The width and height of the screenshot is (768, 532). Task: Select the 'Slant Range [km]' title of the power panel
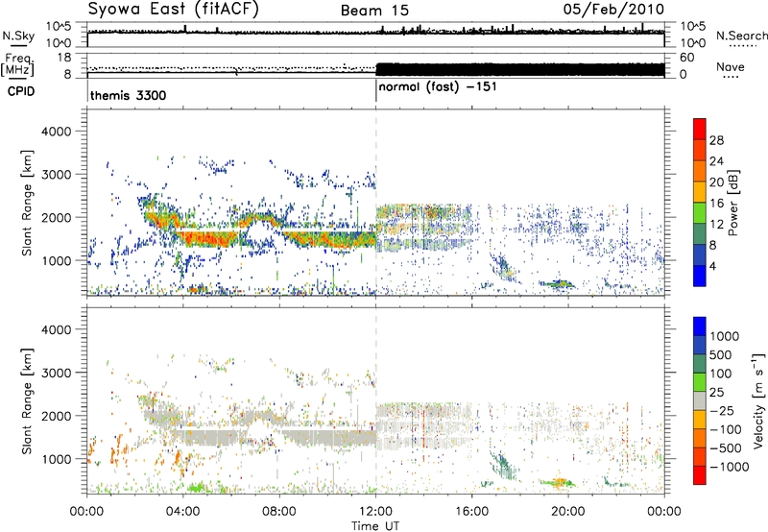coord(27,203)
